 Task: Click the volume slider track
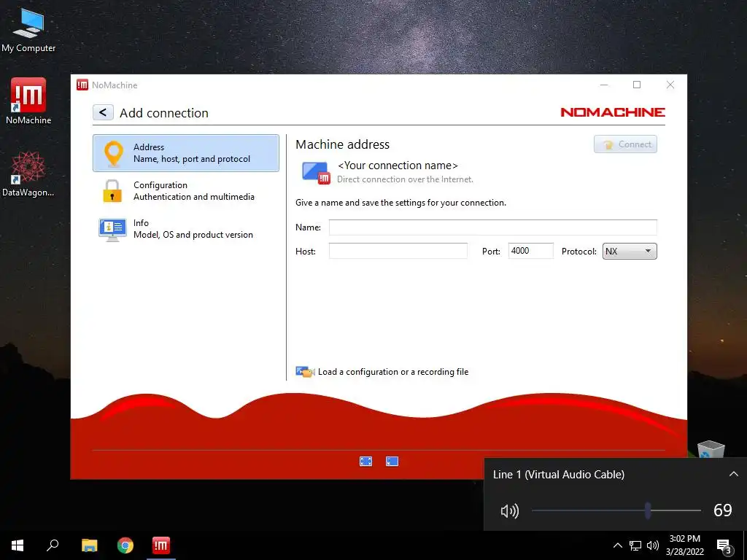pyautogui.click(x=616, y=510)
